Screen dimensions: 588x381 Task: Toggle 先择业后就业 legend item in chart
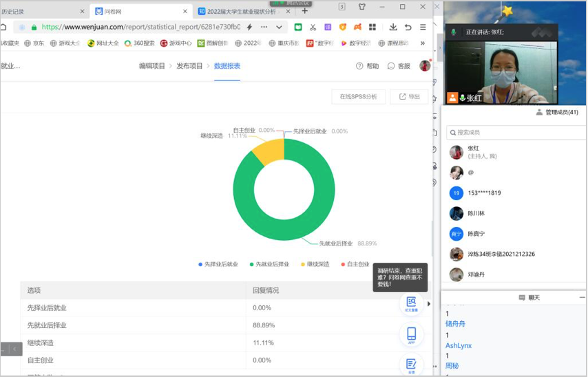(x=218, y=264)
